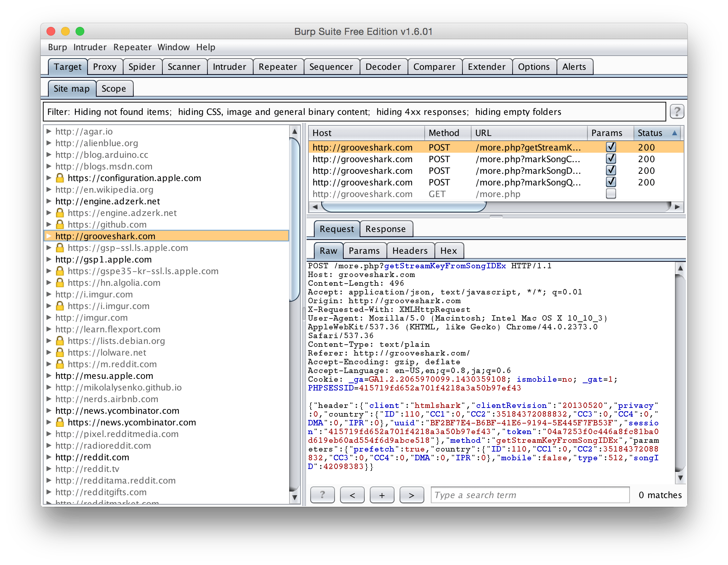This screenshot has height=565, width=728.
Task: Click the site map filter bar
Action: point(354,112)
